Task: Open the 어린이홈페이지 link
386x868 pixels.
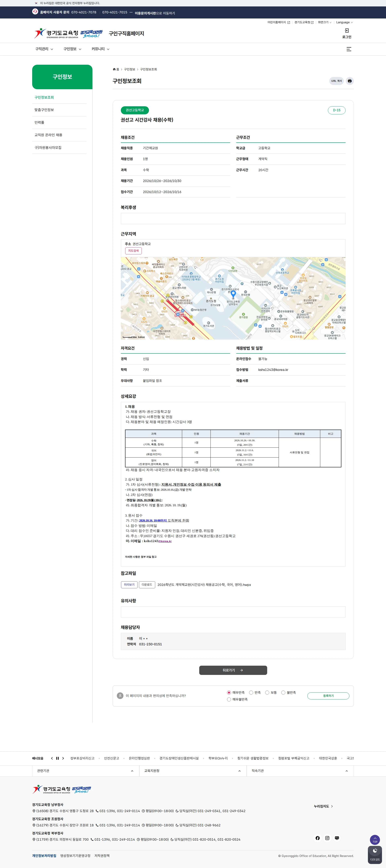Action: 278,22
